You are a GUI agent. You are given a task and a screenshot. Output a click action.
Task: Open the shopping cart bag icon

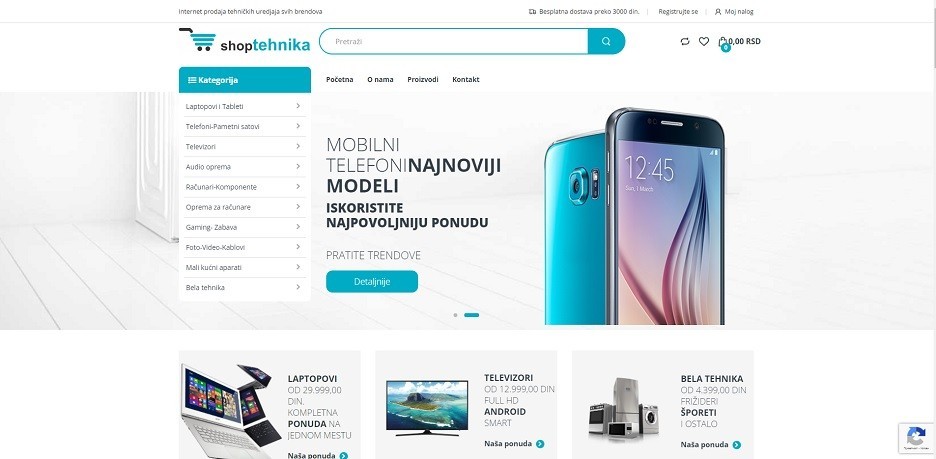(723, 43)
